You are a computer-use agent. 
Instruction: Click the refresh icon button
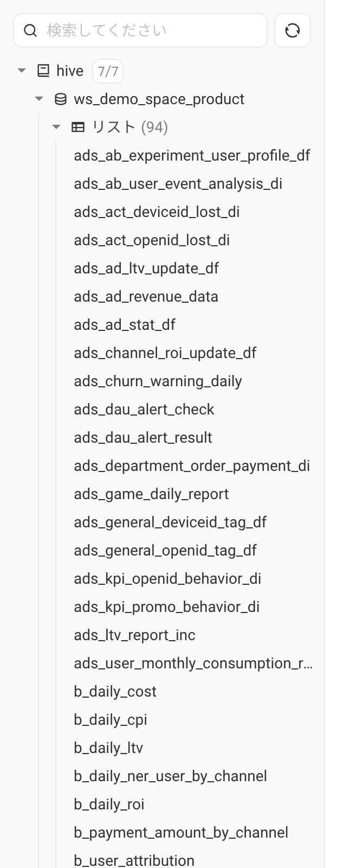pyautogui.click(x=293, y=30)
